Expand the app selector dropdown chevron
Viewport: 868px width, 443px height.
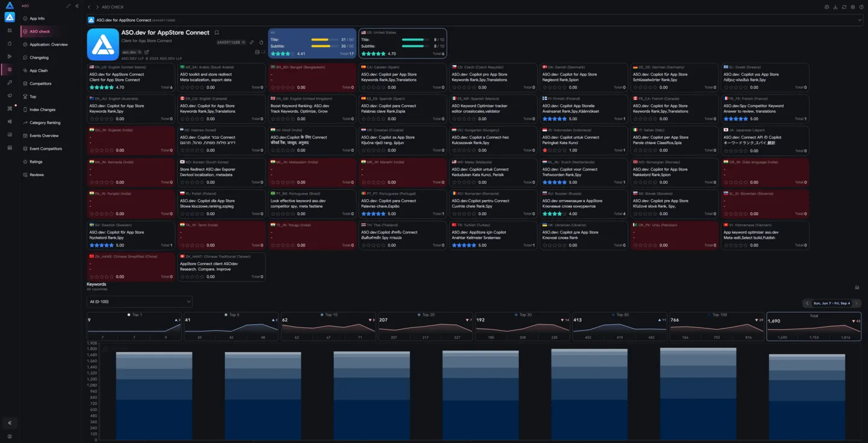tap(860, 20)
